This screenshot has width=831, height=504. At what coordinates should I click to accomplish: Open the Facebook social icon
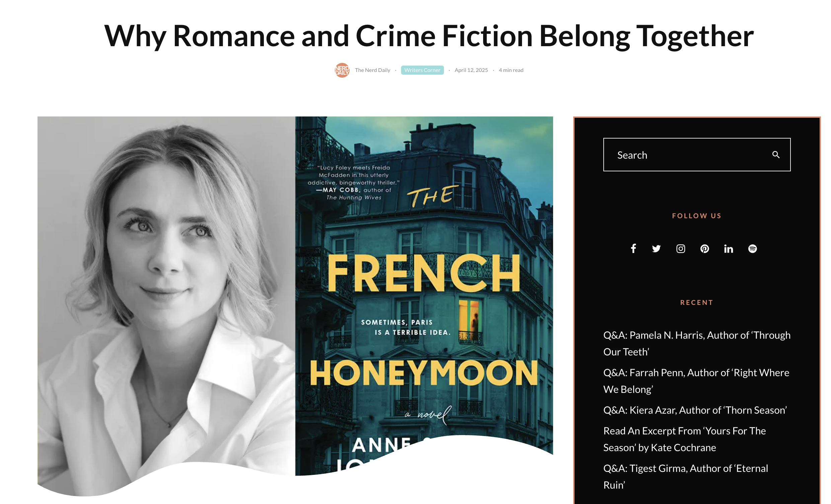633,249
